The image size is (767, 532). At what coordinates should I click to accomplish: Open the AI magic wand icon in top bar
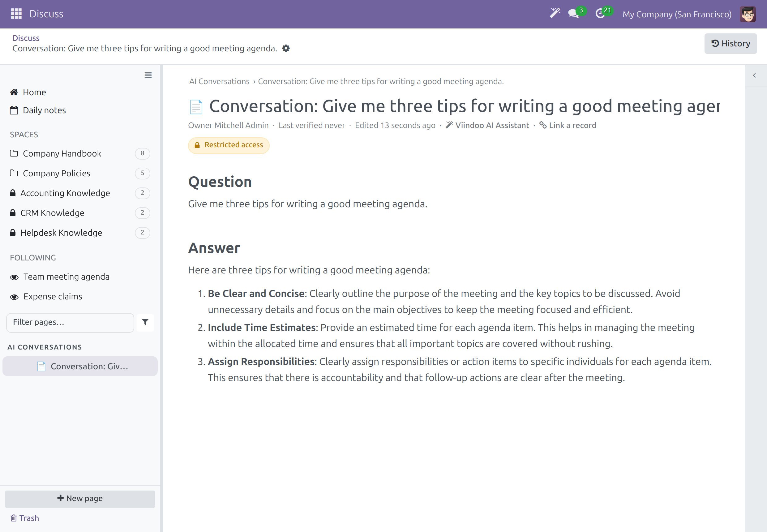click(555, 13)
